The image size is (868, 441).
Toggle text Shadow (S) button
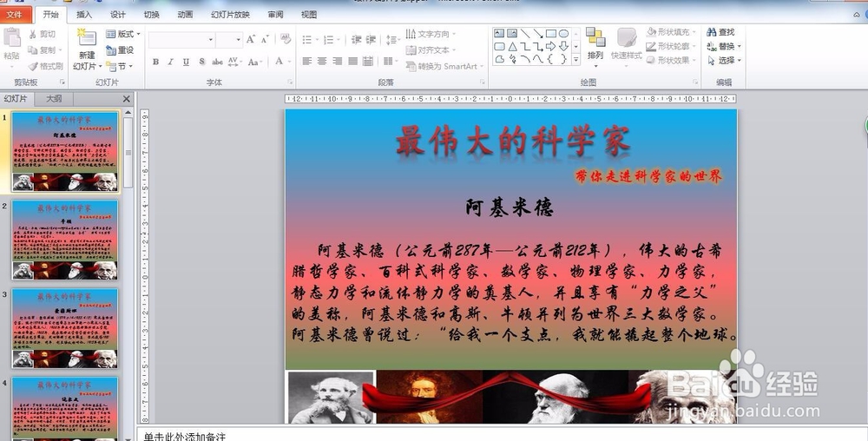pos(201,62)
